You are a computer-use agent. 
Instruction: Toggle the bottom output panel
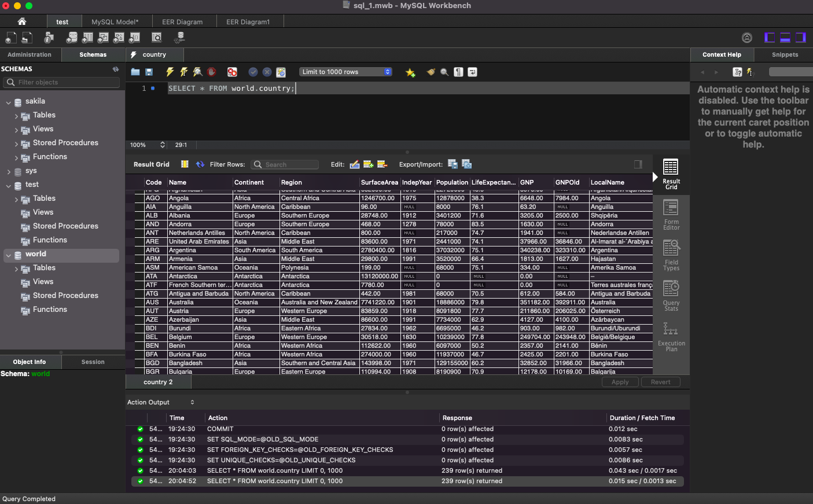click(785, 38)
